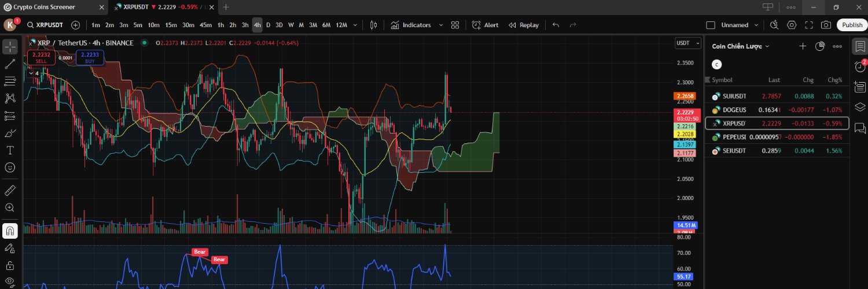Open the candlestick chart type selector
This screenshot has height=289, width=868.
(x=373, y=25)
